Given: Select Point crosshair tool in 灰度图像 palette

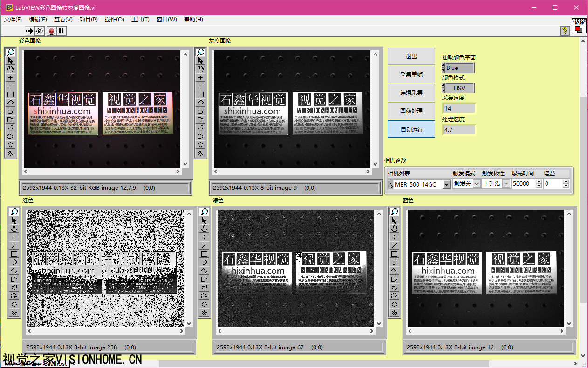Looking at the screenshot, I should pos(200,77).
